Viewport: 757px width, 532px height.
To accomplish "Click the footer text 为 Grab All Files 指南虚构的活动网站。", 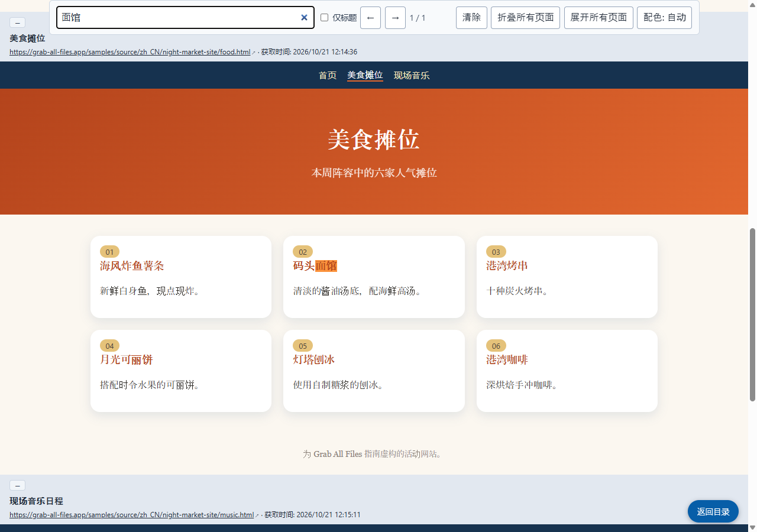I will (373, 454).
